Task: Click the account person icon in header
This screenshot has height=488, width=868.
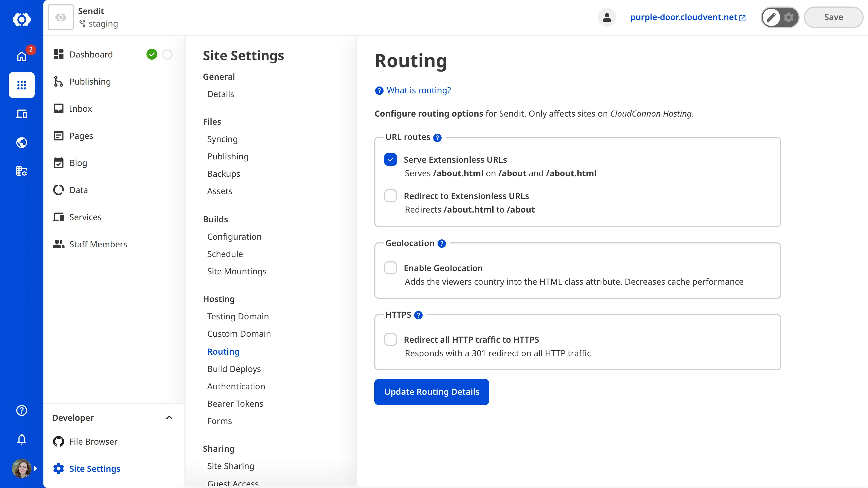Action: click(x=607, y=17)
